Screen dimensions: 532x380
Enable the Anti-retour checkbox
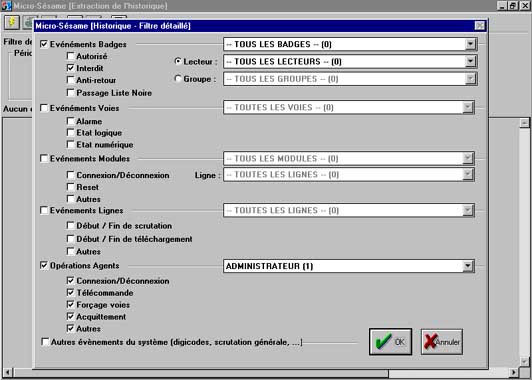71,80
